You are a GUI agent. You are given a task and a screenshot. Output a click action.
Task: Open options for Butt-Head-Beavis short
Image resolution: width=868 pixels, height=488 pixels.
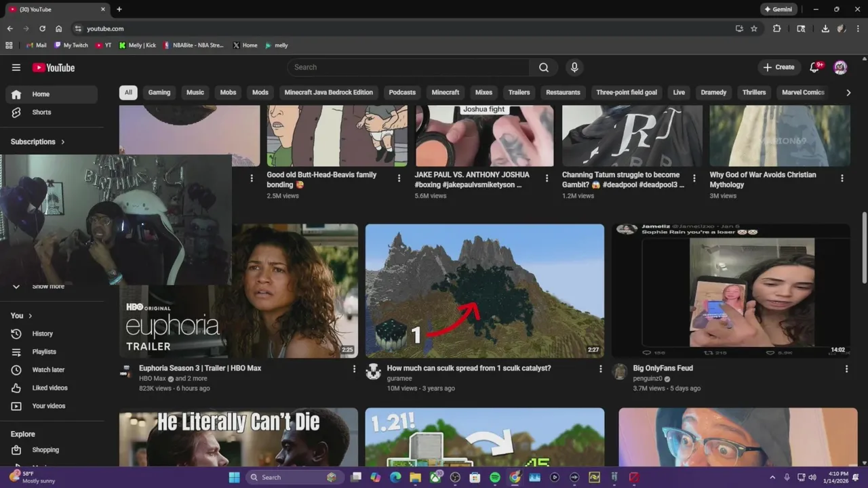pyautogui.click(x=399, y=178)
